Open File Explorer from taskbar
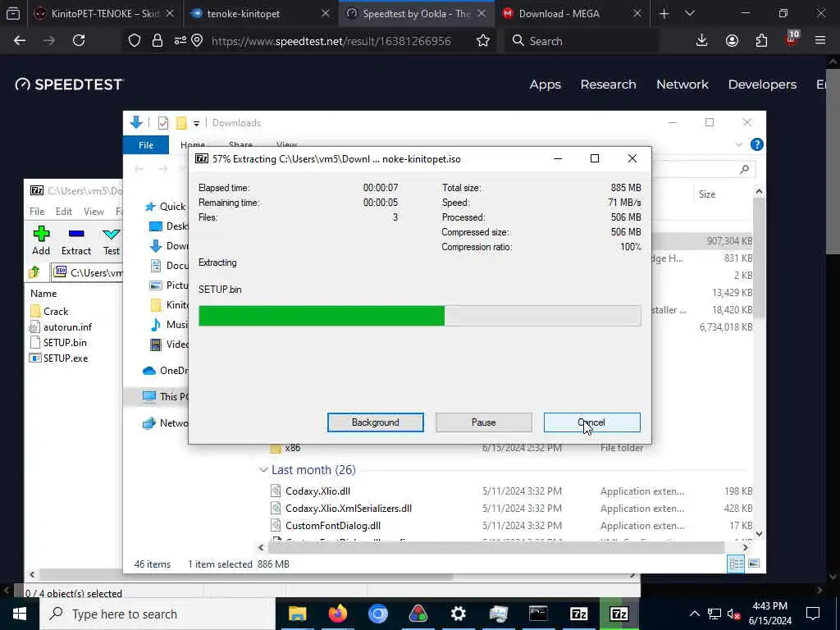840x630 pixels. pyautogui.click(x=297, y=614)
